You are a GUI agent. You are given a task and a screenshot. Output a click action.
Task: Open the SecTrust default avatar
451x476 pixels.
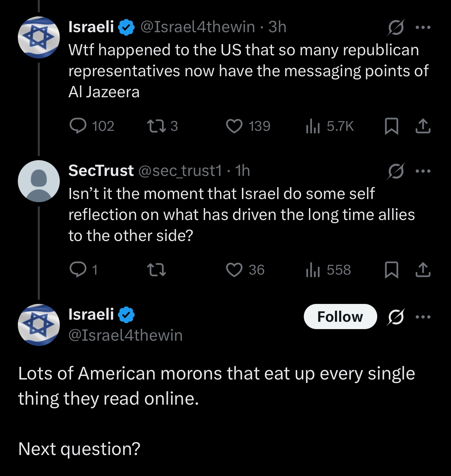coord(39,181)
